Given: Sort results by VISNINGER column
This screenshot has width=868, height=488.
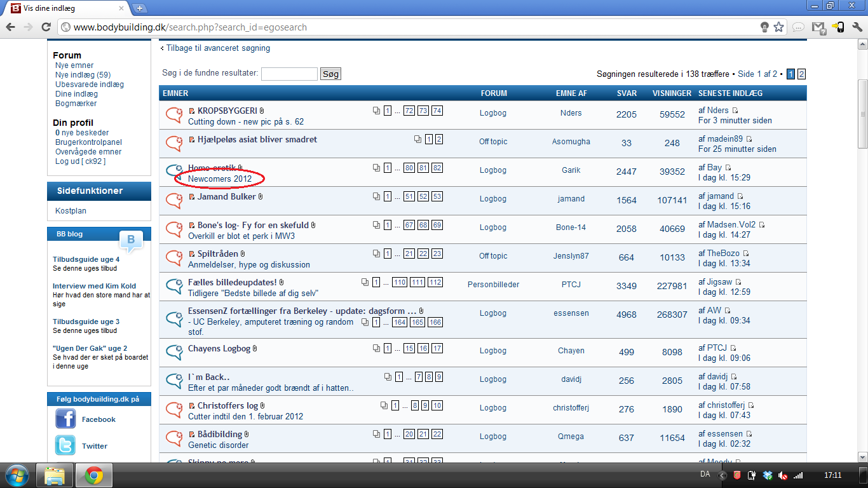Looking at the screenshot, I should coord(672,93).
